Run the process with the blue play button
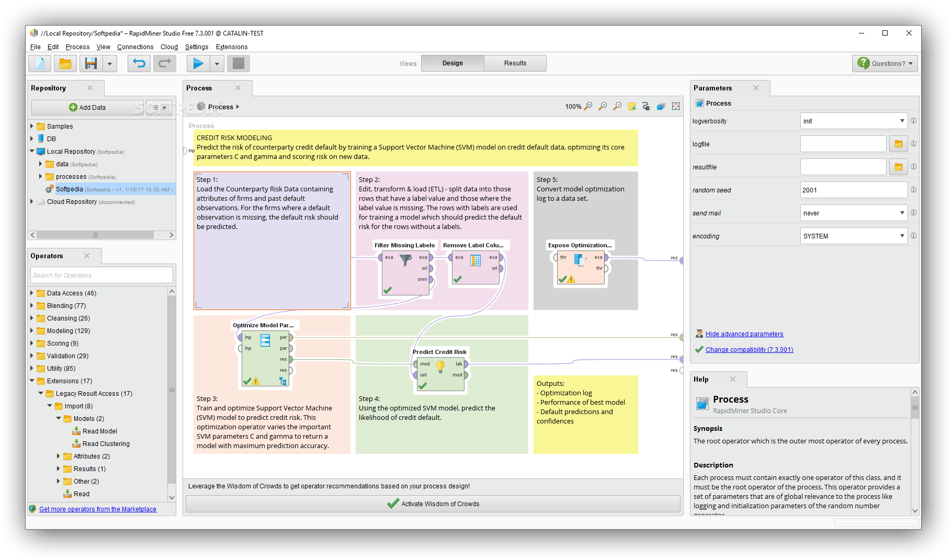952x560 pixels. [x=198, y=63]
